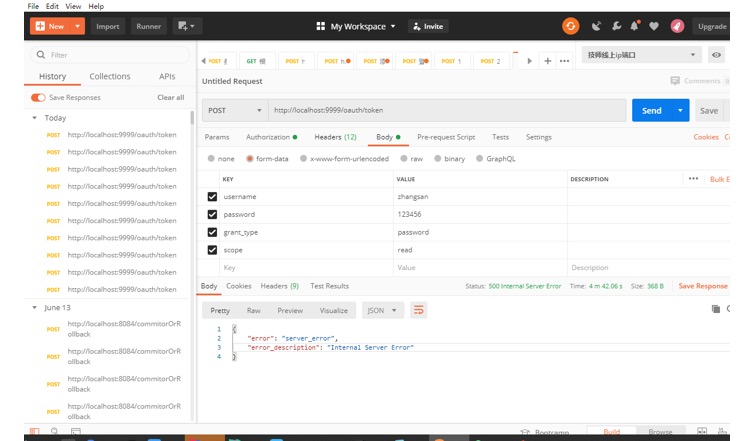The width and height of the screenshot is (754, 441).
Task: Switch response view to Raw
Action: [253, 311]
